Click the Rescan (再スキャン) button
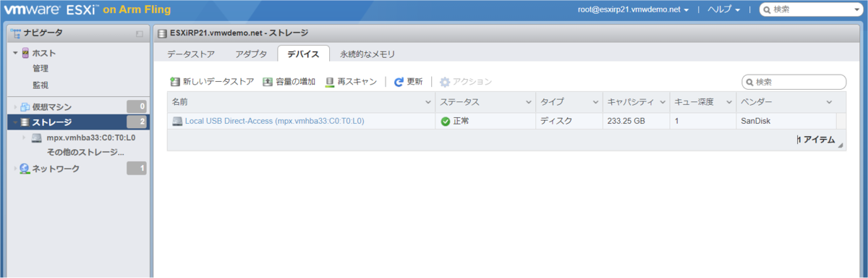The image size is (868, 278). 352,83
